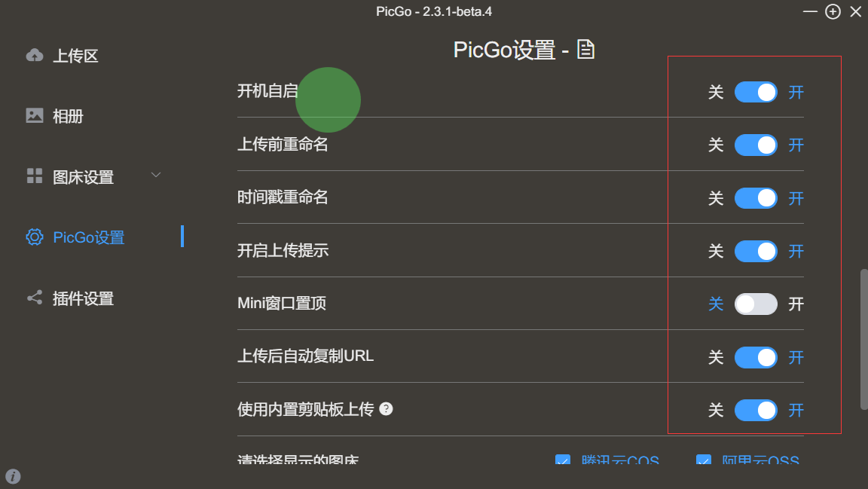Uncheck the 腾讯云COS checkbox
Image resolution: width=868 pixels, height=489 pixels.
tap(563, 460)
